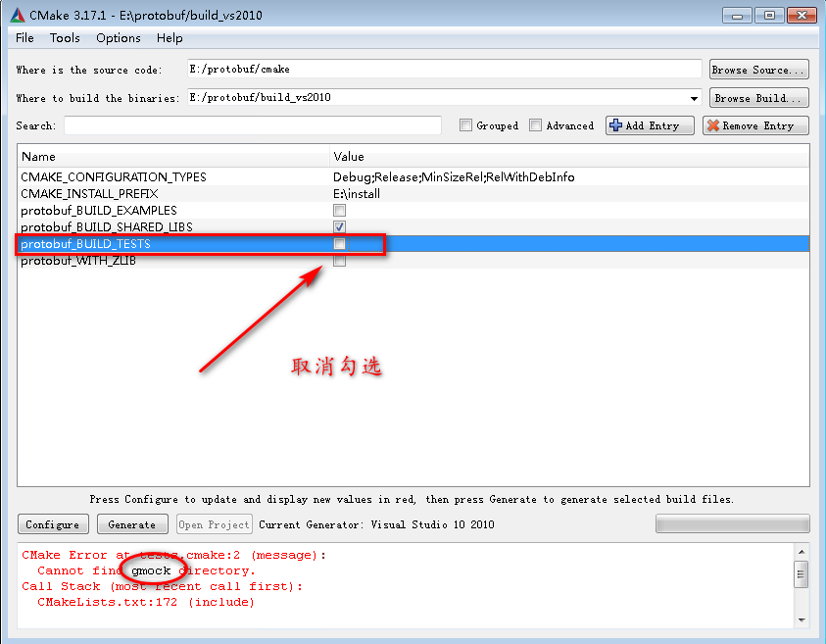This screenshot has height=644, width=826.
Task: Click the Browse Build button
Action: click(x=758, y=98)
